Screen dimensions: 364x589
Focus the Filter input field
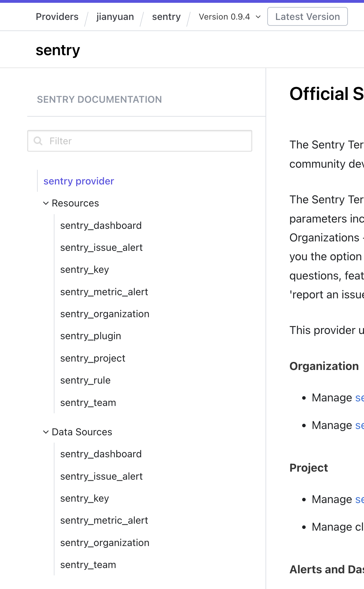140,141
